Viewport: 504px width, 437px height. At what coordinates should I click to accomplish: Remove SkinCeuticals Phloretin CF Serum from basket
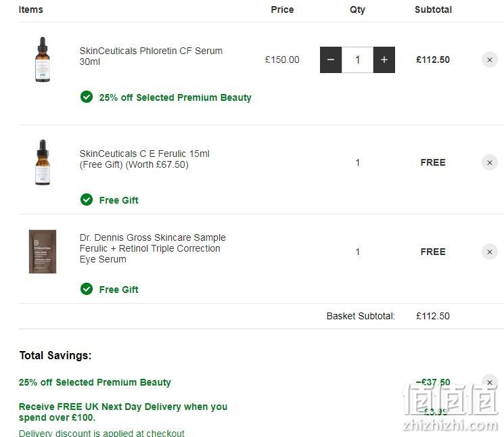pyautogui.click(x=490, y=60)
